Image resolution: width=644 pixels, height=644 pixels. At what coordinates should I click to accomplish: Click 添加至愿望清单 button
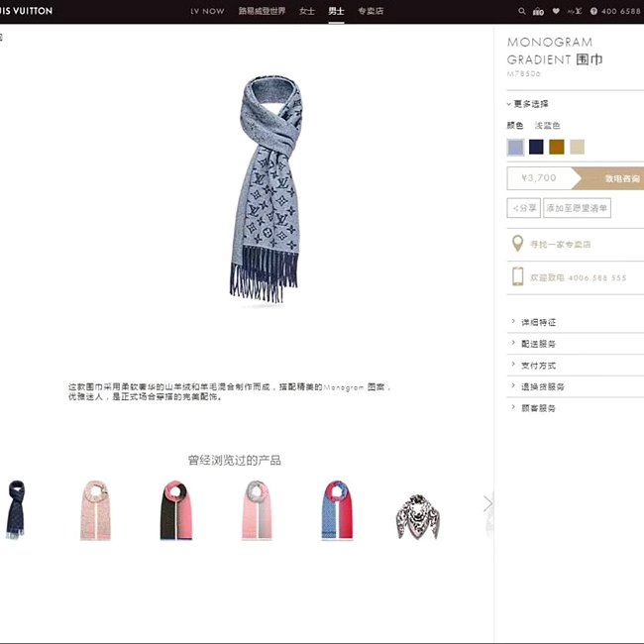coord(577,208)
